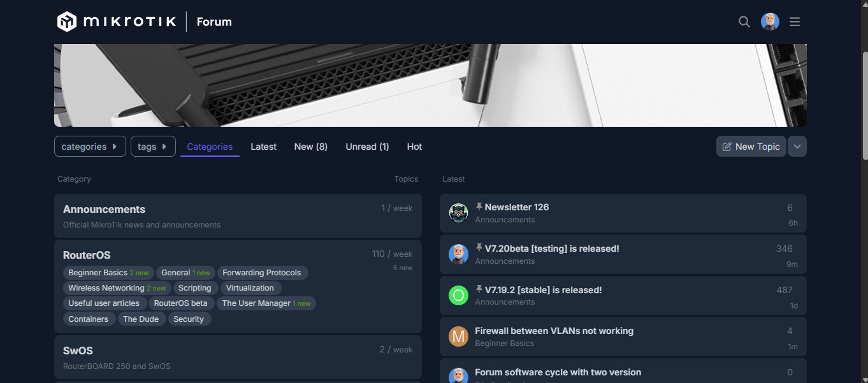The width and height of the screenshot is (868, 383).
Task: Open the chevron menu beside New Topic
Action: [x=797, y=147]
